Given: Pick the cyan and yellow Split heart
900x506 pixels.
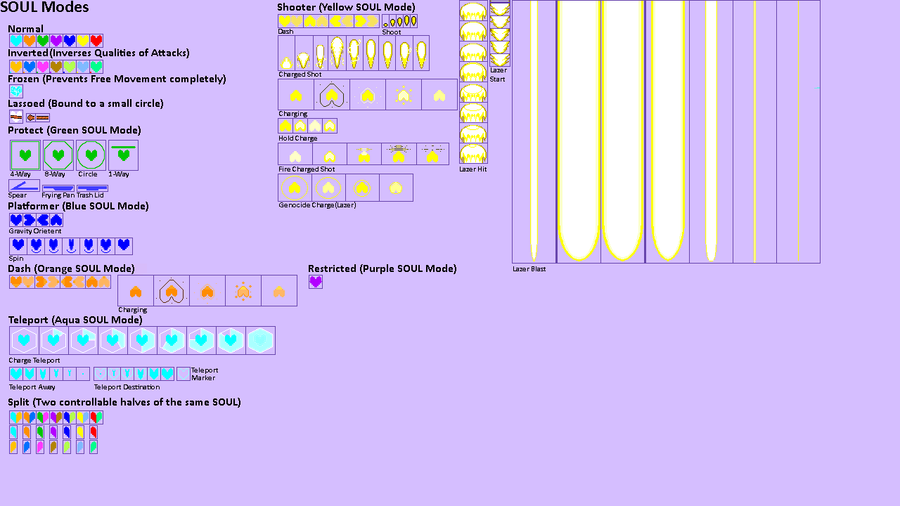Looking at the screenshot, I should (16, 417).
